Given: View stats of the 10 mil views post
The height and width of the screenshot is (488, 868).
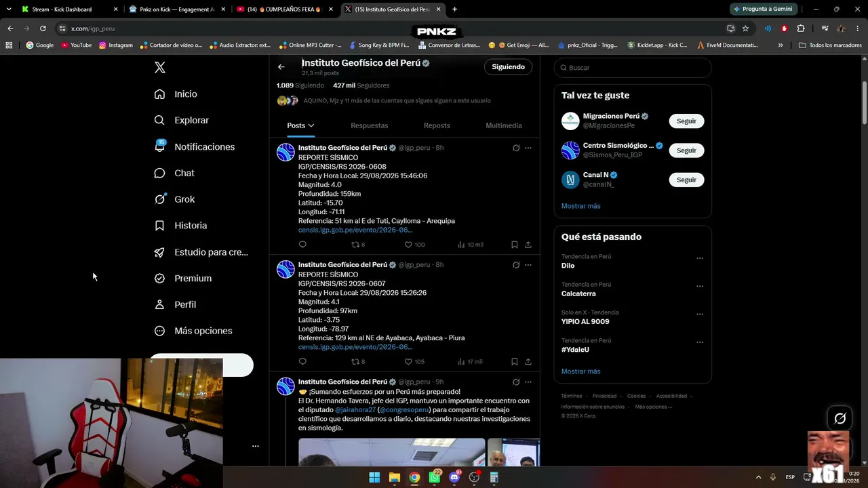Looking at the screenshot, I should point(471,245).
